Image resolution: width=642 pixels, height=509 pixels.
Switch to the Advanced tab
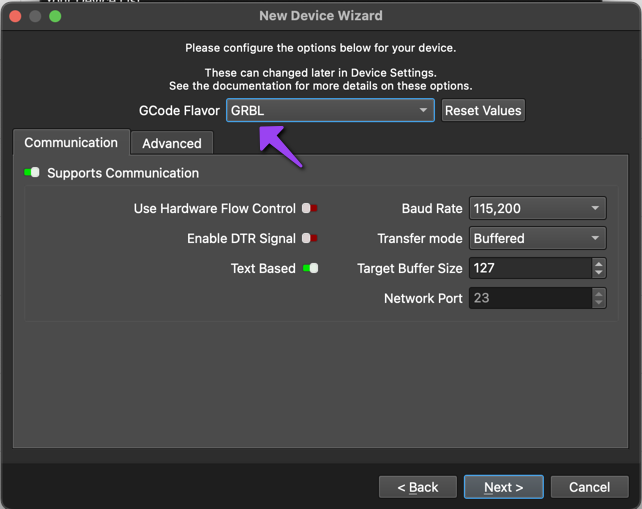pos(171,144)
